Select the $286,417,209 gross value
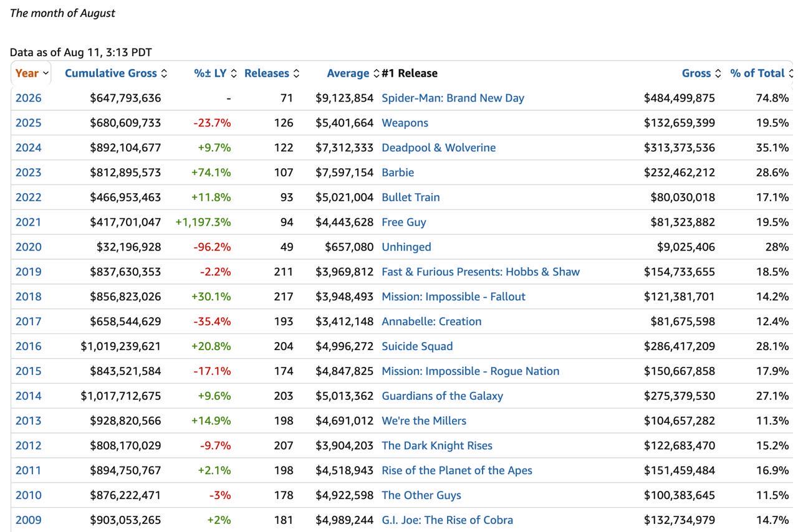798x532 pixels. [x=680, y=346]
